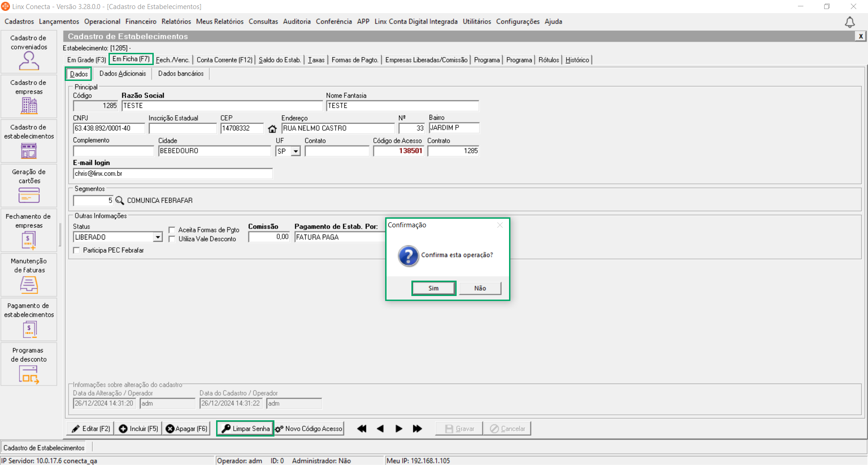Click the notification bell icon

[850, 22]
